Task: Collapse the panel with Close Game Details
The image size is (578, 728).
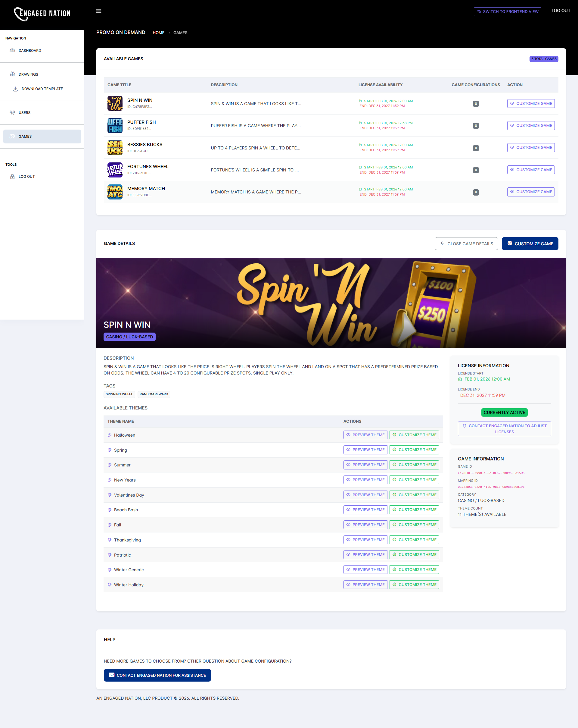Action: coord(466,243)
